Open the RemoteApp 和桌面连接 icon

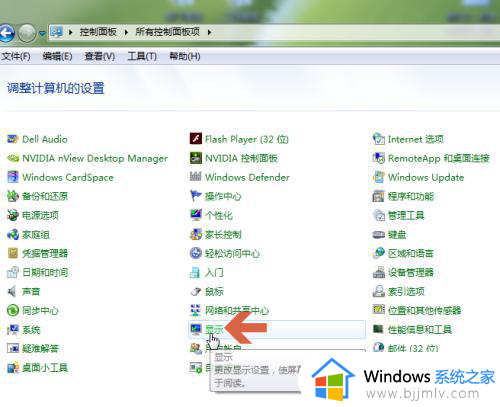pyautogui.click(x=378, y=158)
